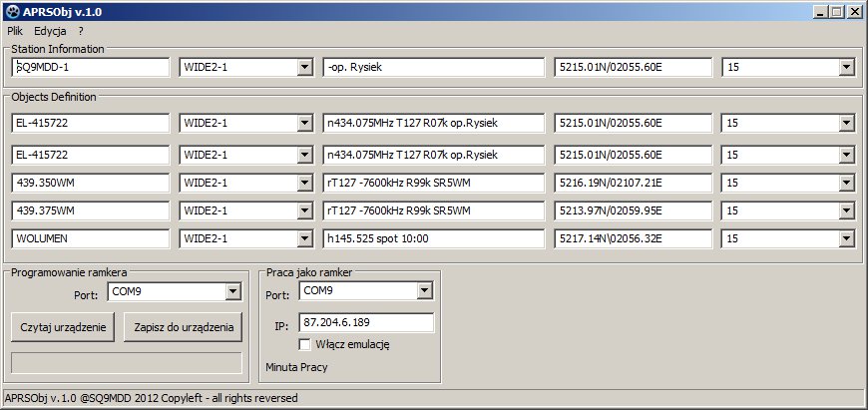
Task: Expand the Station Information WIDE2-1 path dropdown
Action: pyautogui.click(x=304, y=67)
